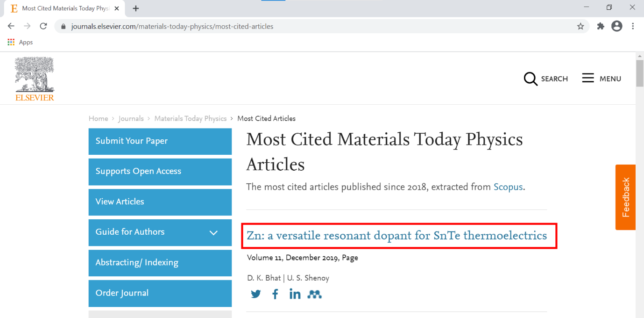
Task: Click the Elsevier logo
Action: pos(35,79)
